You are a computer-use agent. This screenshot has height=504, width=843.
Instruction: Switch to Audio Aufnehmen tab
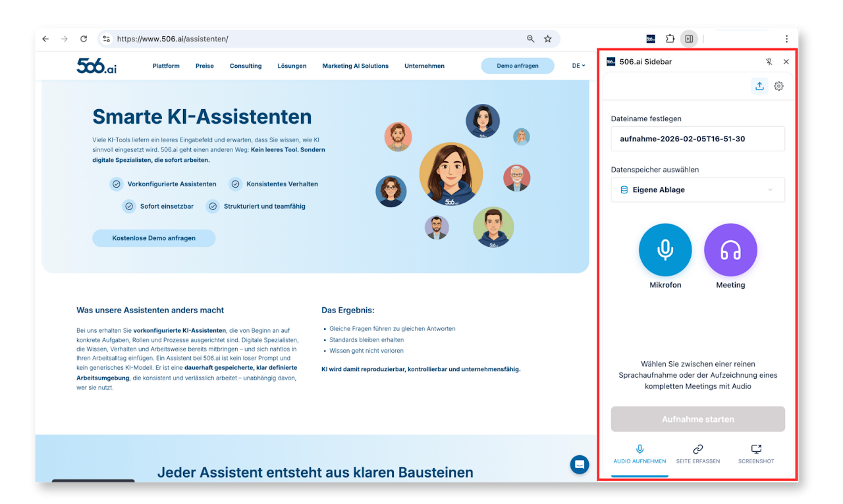click(639, 455)
